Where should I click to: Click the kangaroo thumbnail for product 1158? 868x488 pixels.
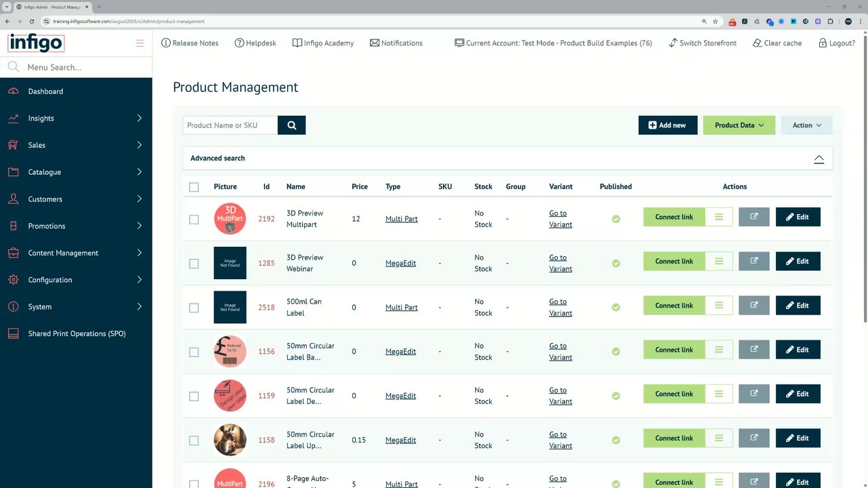coord(230,440)
